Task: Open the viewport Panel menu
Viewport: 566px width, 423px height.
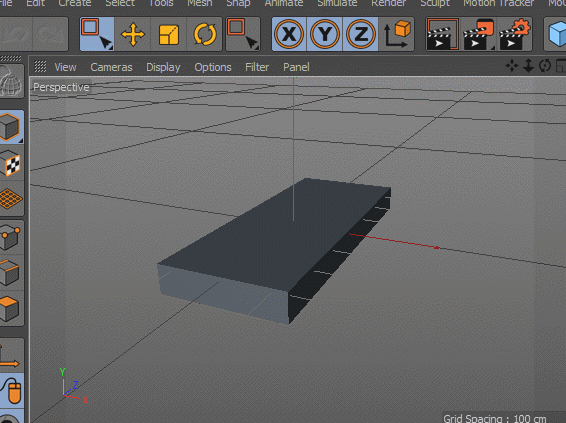Action: (296, 67)
